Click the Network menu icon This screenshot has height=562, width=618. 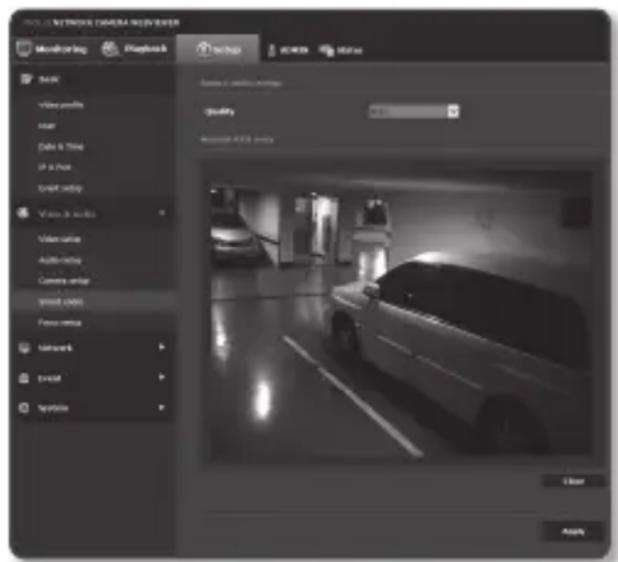point(24,348)
